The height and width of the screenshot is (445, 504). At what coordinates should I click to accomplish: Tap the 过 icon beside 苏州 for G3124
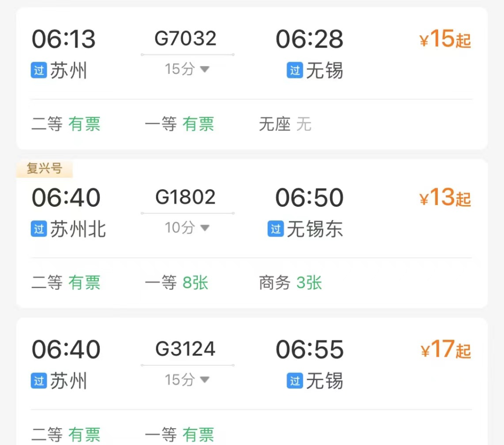pos(39,381)
